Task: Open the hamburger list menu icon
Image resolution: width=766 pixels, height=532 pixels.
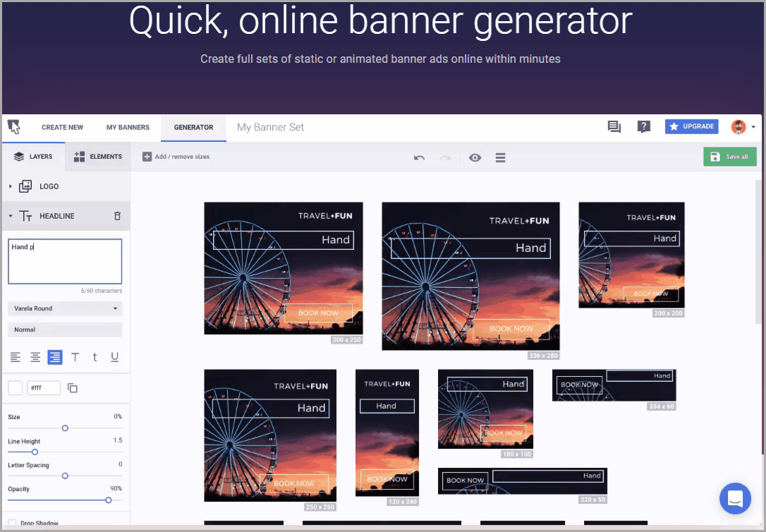Action: coord(500,158)
